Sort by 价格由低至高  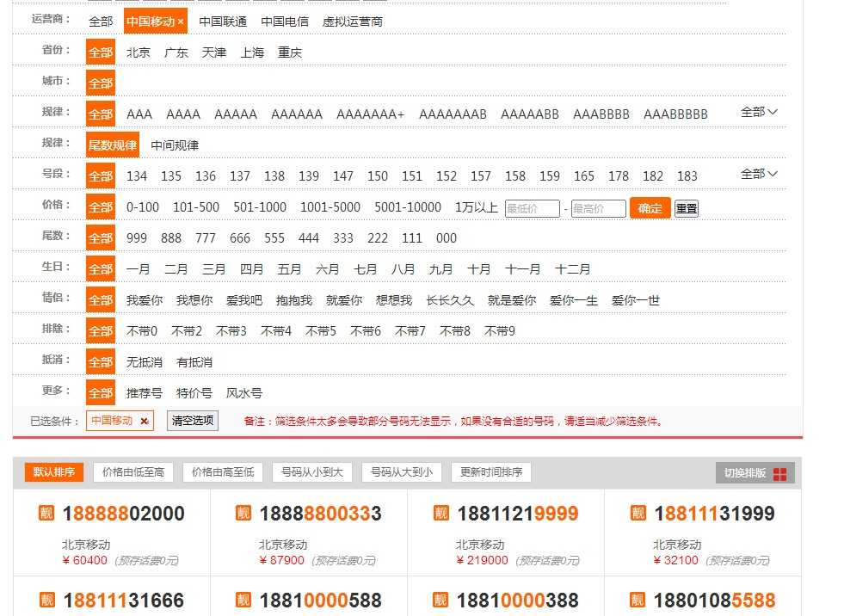coord(133,472)
